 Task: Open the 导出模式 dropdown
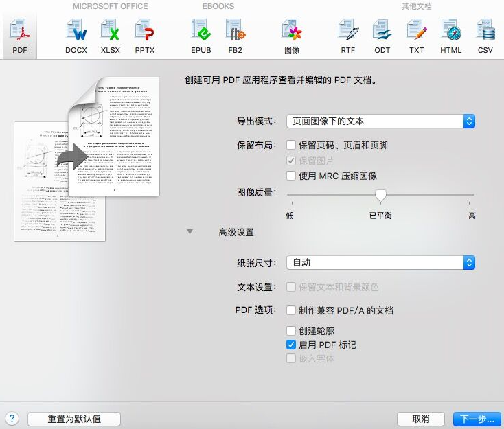click(380, 121)
